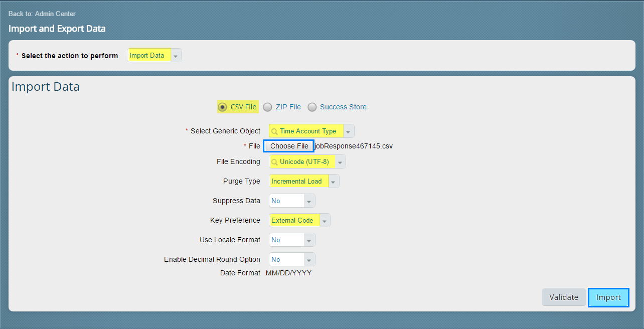Image resolution: width=644 pixels, height=329 pixels.
Task: Click the MM/DD/YYYY date format text
Action: pyautogui.click(x=288, y=273)
